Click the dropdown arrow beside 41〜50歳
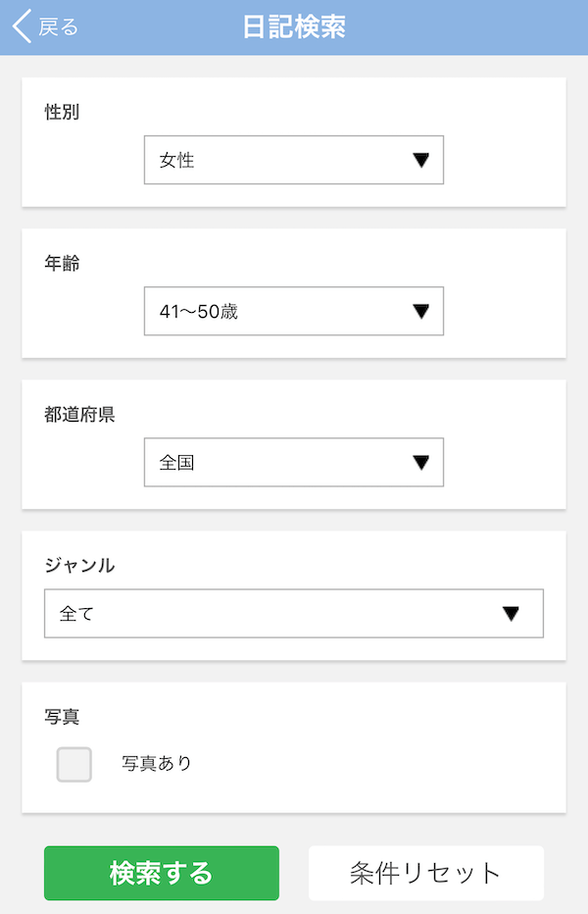 pyautogui.click(x=421, y=311)
